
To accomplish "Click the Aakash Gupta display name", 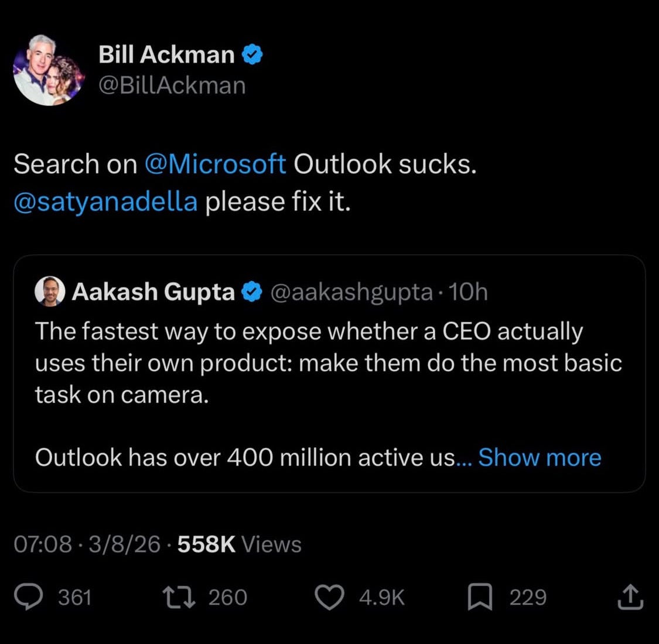I will click(x=153, y=292).
